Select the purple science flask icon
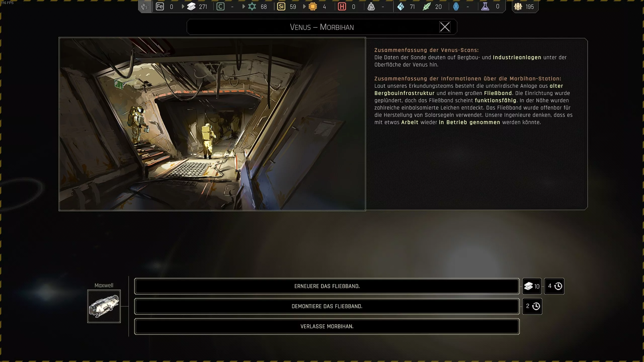 485,7
